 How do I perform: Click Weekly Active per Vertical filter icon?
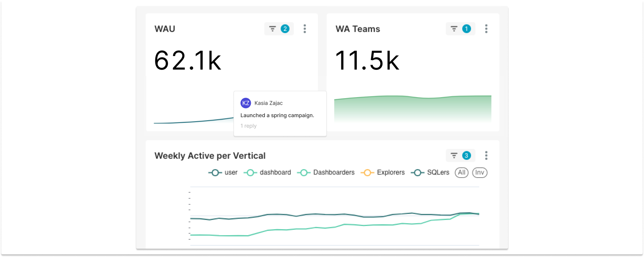point(454,156)
